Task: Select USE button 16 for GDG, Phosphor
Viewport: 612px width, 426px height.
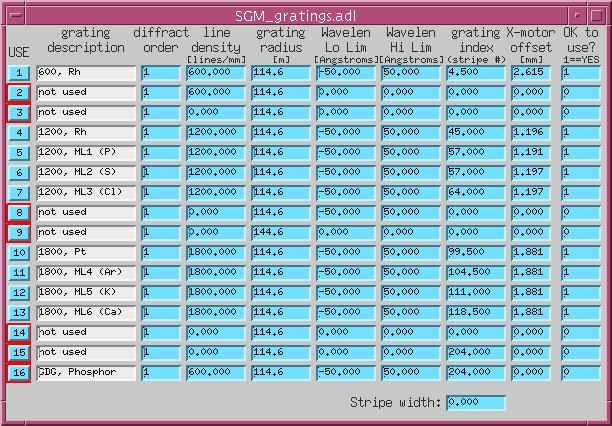Action: (19, 373)
